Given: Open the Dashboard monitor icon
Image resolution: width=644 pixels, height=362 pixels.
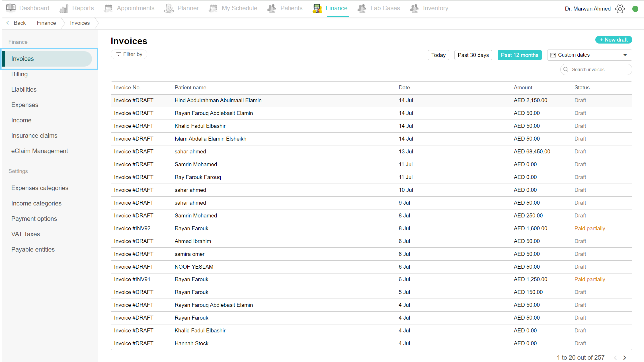Looking at the screenshot, I should click(x=11, y=8).
